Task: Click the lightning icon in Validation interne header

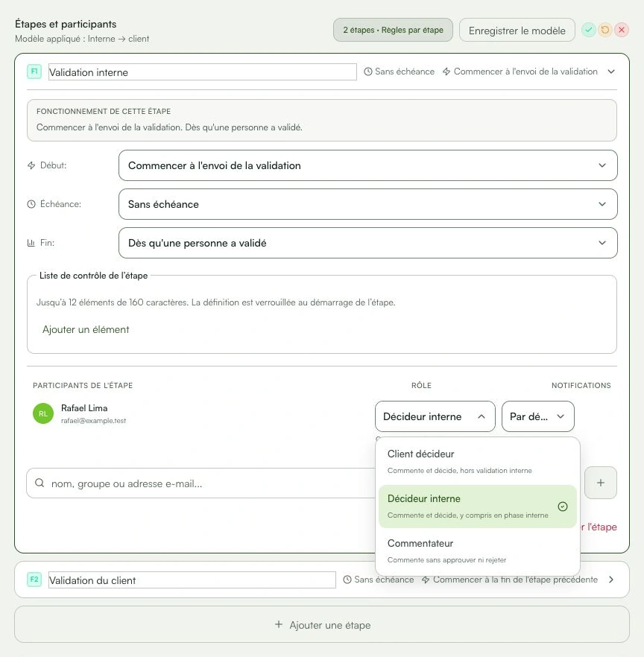Action: point(446,72)
